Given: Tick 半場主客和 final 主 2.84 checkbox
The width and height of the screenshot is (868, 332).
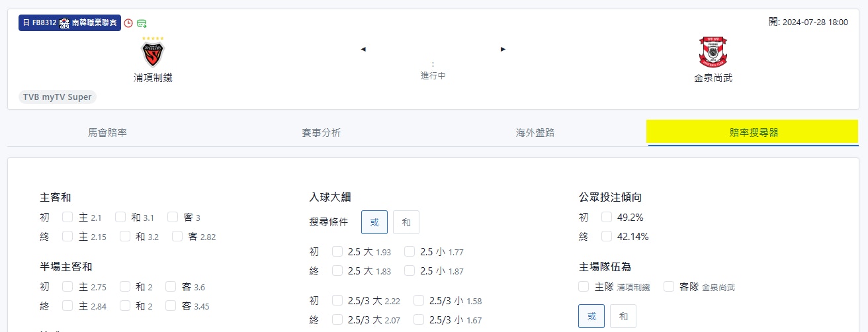Looking at the screenshot, I should coord(67,306).
